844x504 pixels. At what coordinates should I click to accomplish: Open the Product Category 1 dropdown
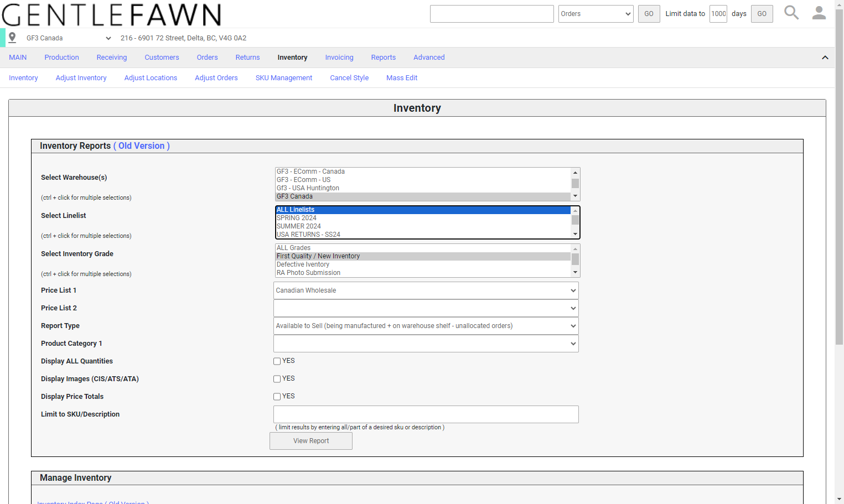426,344
